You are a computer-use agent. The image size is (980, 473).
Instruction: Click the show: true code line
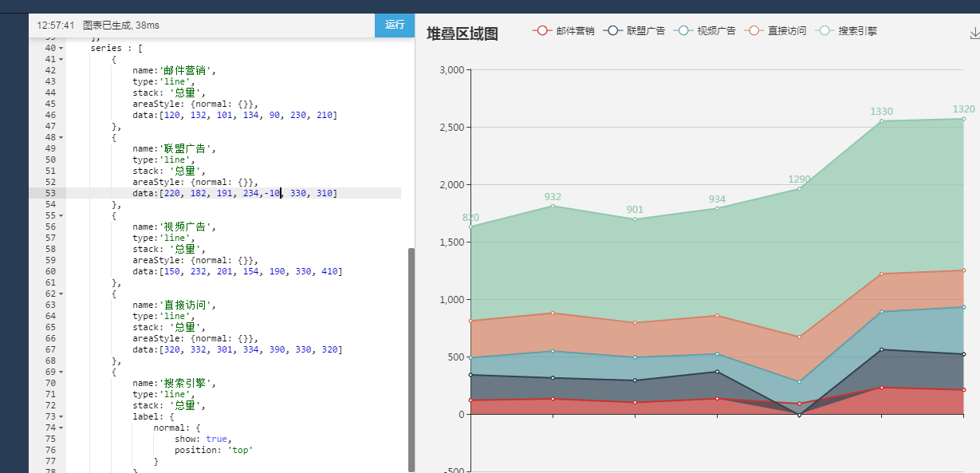click(x=203, y=439)
